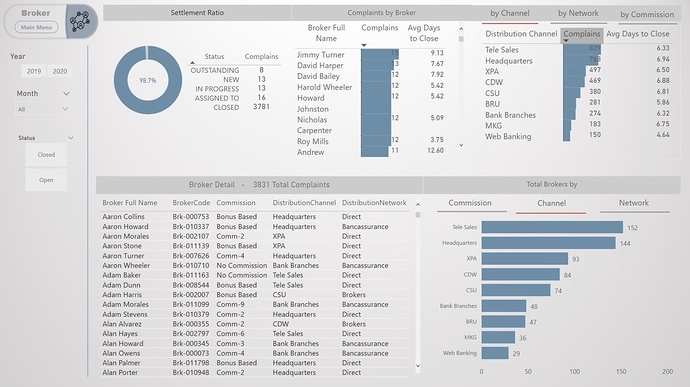The image size is (690, 387).
Task: Switch to the by Channel tab
Action: 510,14
